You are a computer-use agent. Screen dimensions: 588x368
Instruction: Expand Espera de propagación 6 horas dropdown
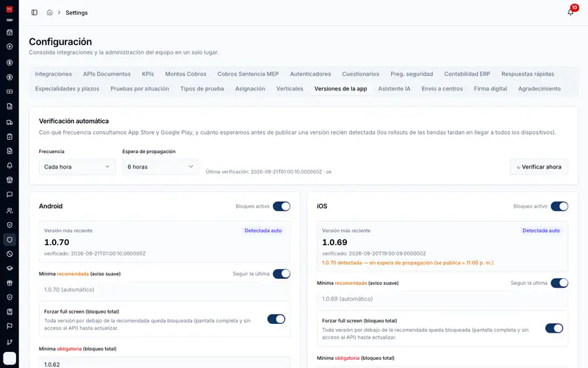point(161,167)
